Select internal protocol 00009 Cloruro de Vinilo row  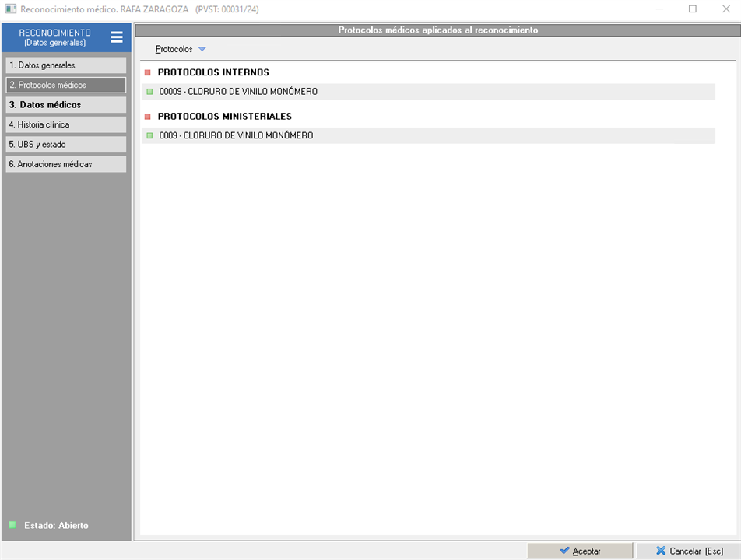[428, 92]
